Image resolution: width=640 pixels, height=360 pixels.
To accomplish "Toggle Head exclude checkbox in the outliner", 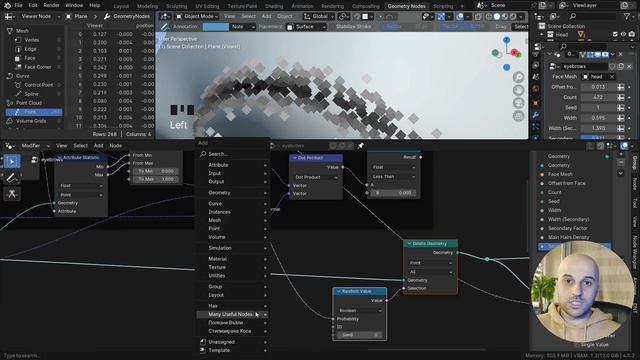I will 615,35.
